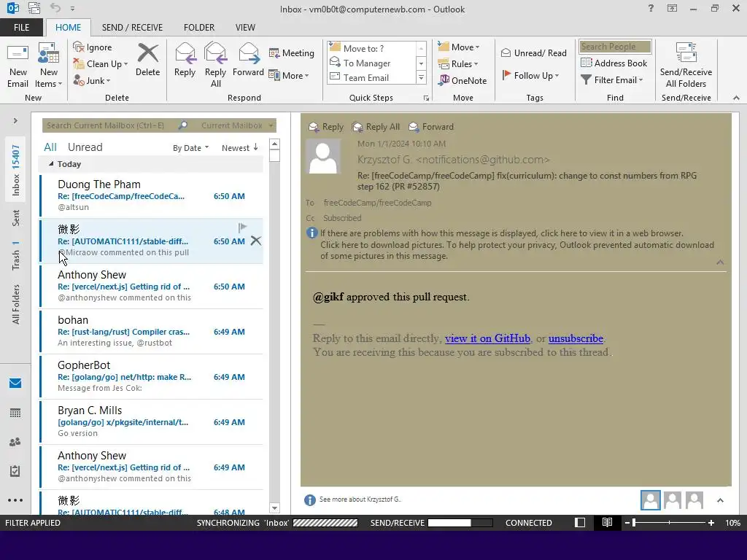
Task: Open the Inbox folder in the sidebar
Action: coord(16,170)
